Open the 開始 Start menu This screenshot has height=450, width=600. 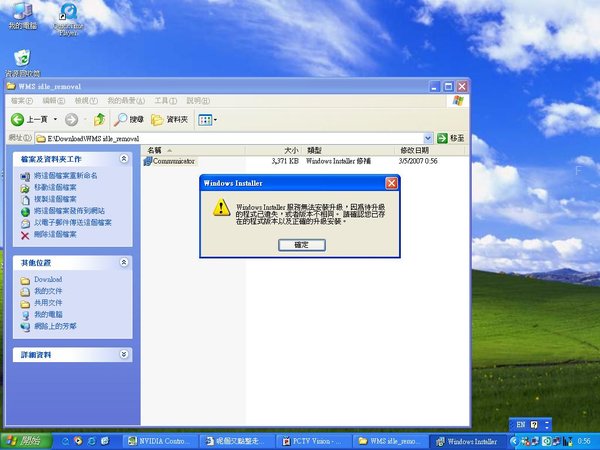[25, 442]
